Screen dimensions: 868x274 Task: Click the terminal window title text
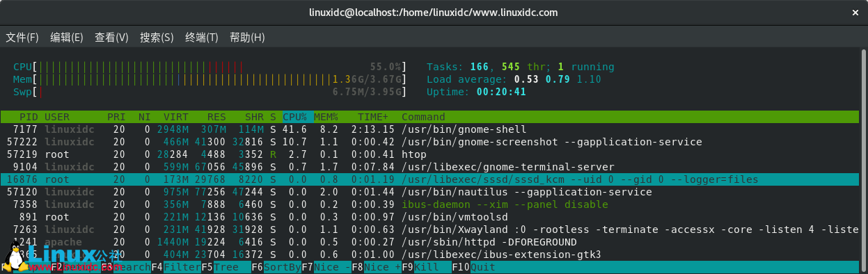(433, 13)
